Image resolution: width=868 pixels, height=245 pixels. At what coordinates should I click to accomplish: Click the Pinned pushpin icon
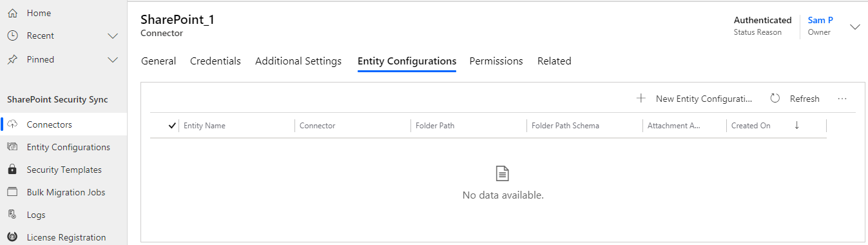12,59
